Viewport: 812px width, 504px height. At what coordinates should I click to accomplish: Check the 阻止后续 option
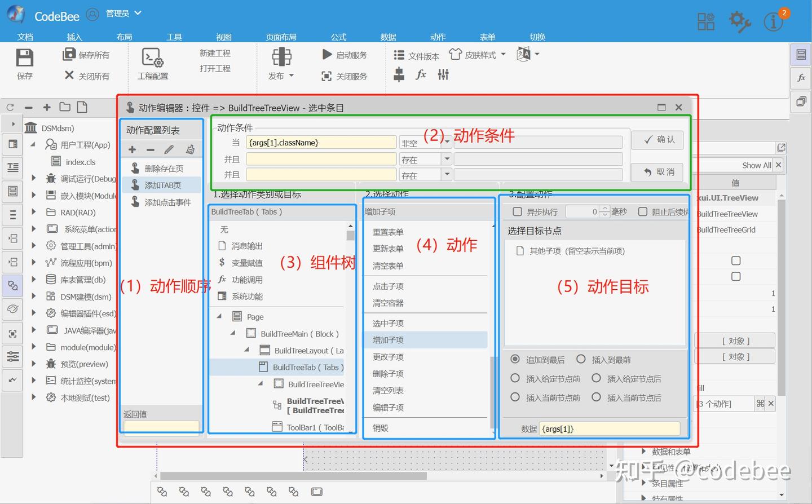(x=643, y=211)
